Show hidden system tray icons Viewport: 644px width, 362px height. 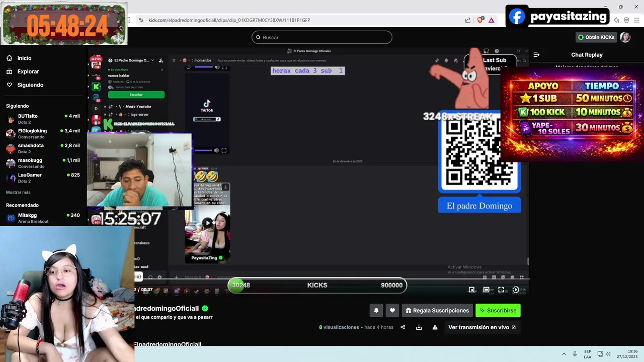coord(564,354)
